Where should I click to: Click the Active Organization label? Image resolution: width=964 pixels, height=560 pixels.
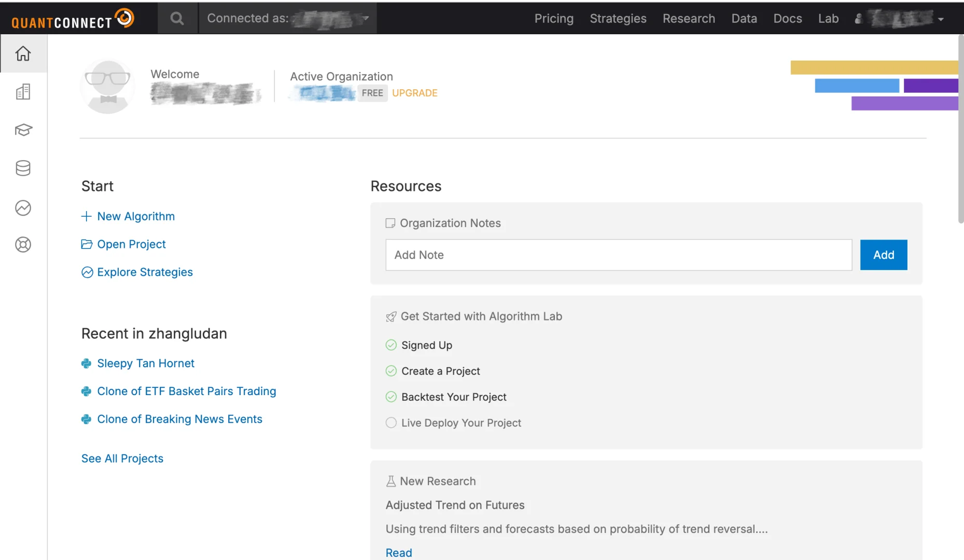coord(341,76)
